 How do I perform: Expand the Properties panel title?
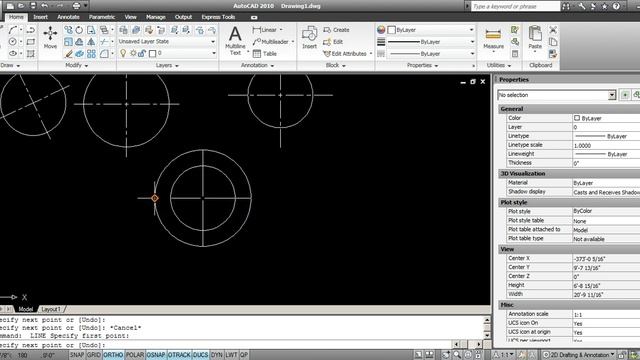(422, 65)
